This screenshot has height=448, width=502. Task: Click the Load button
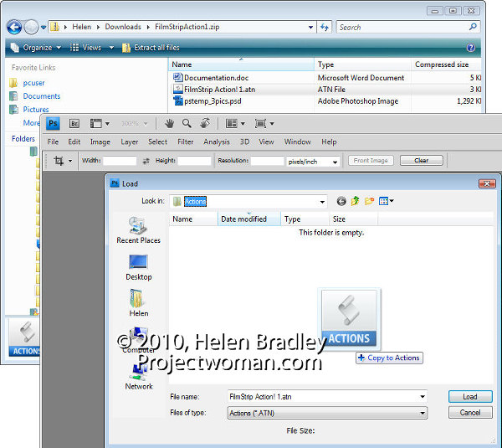click(x=470, y=397)
